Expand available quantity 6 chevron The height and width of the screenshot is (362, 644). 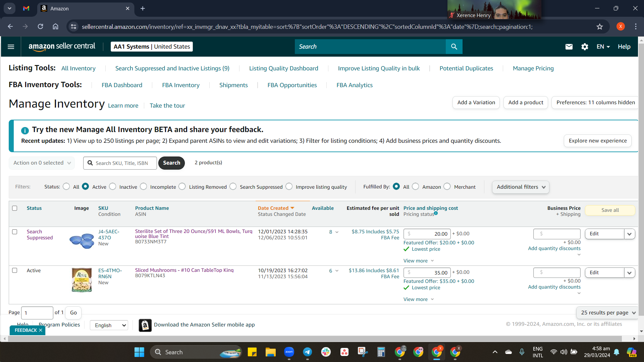coord(337,271)
